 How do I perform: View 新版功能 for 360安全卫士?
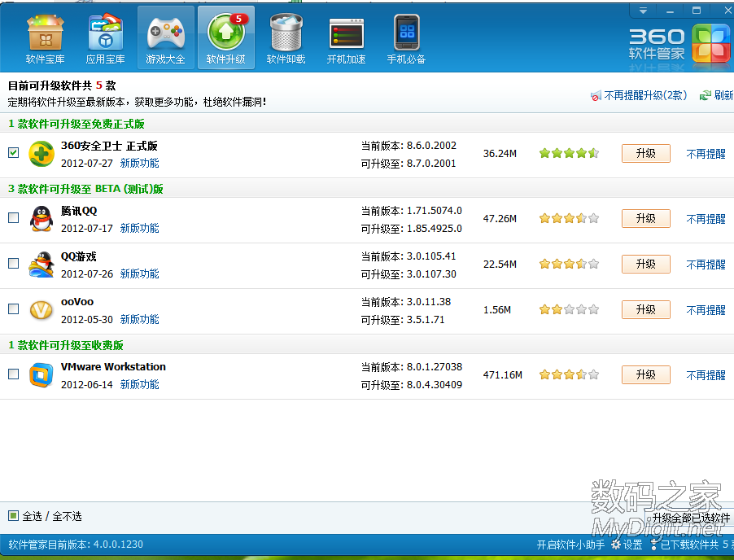click(139, 164)
